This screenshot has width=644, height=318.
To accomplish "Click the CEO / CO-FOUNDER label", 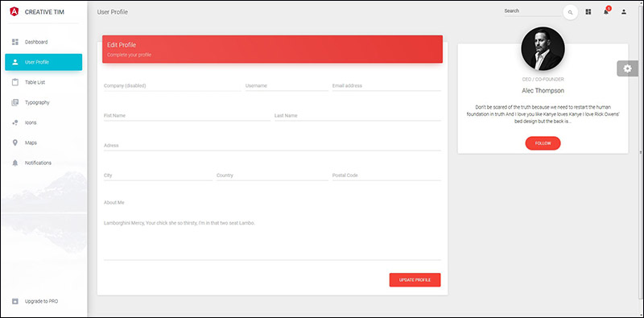I will tap(543, 79).
